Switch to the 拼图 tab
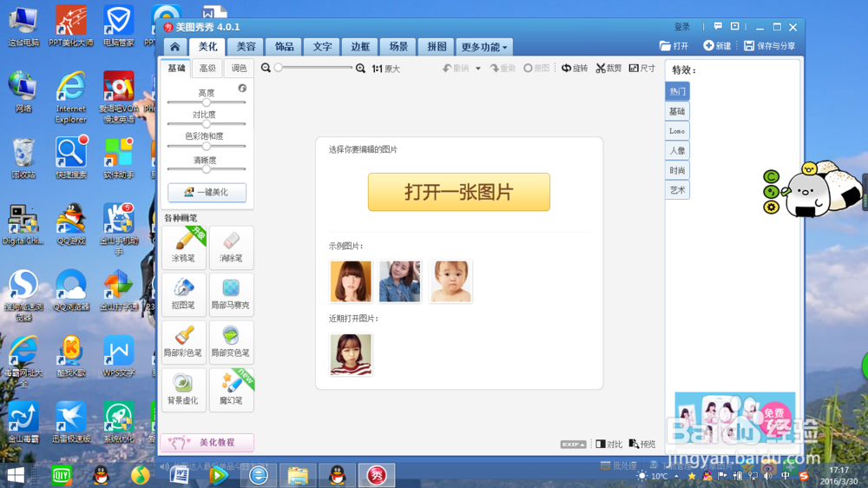This screenshot has height=488, width=868. click(437, 47)
